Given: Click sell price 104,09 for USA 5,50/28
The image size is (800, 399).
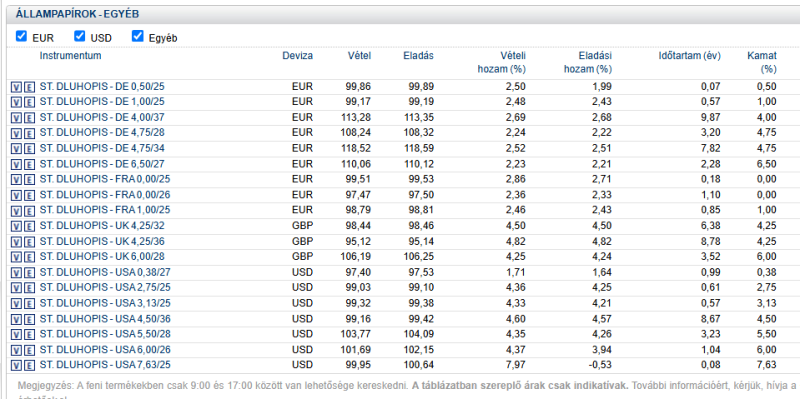Looking at the screenshot, I should (418, 334).
